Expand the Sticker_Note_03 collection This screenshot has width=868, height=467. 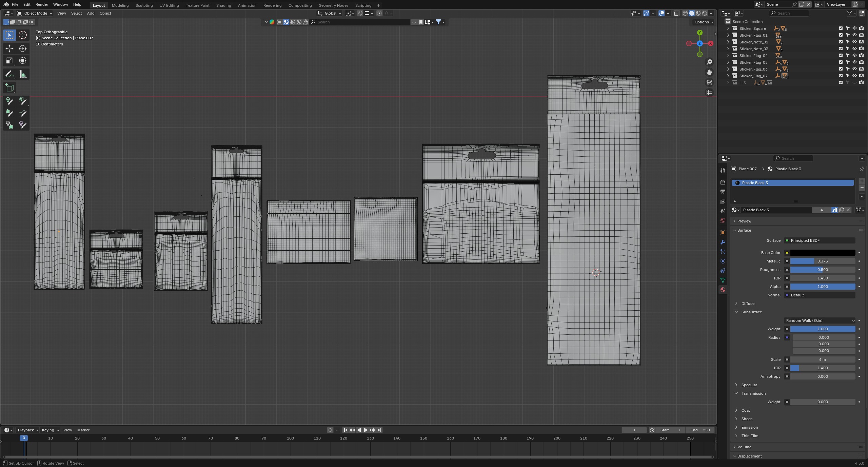coord(728,48)
